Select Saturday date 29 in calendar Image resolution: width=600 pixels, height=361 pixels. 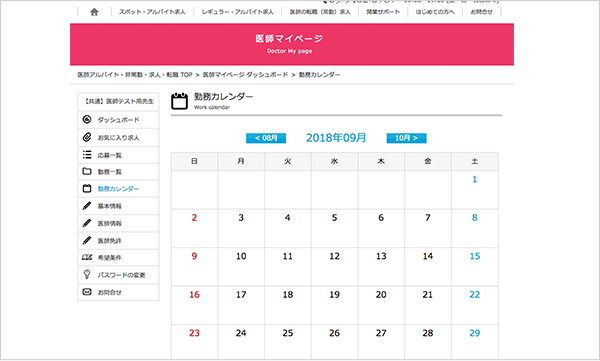click(475, 333)
